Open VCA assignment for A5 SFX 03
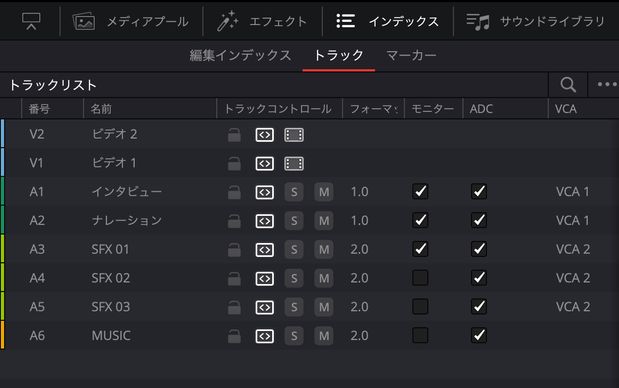 click(573, 307)
